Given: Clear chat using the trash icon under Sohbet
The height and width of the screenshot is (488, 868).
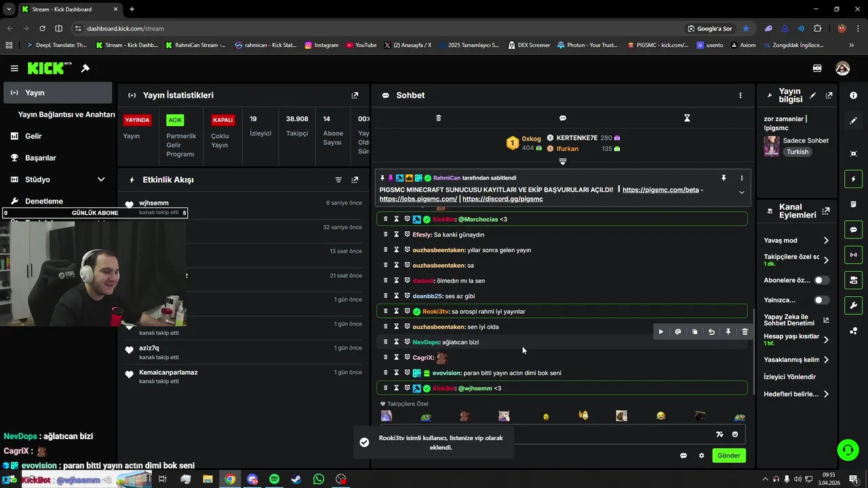Looking at the screenshot, I should coord(438,118).
